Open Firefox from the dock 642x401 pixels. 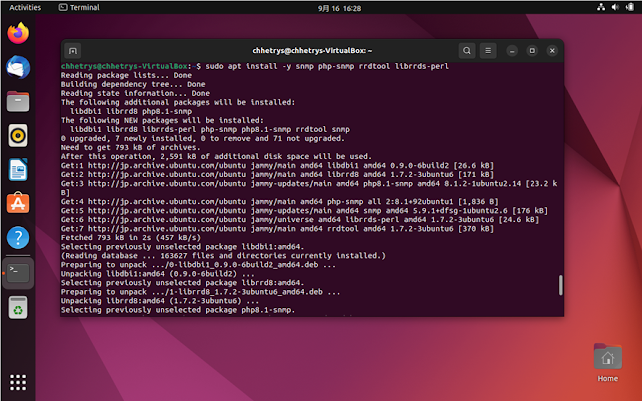(x=18, y=33)
